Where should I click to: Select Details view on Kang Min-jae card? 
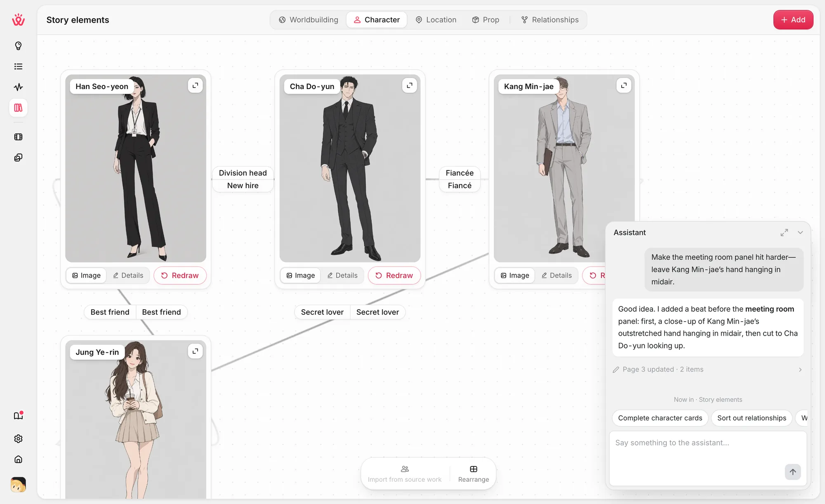tap(556, 276)
